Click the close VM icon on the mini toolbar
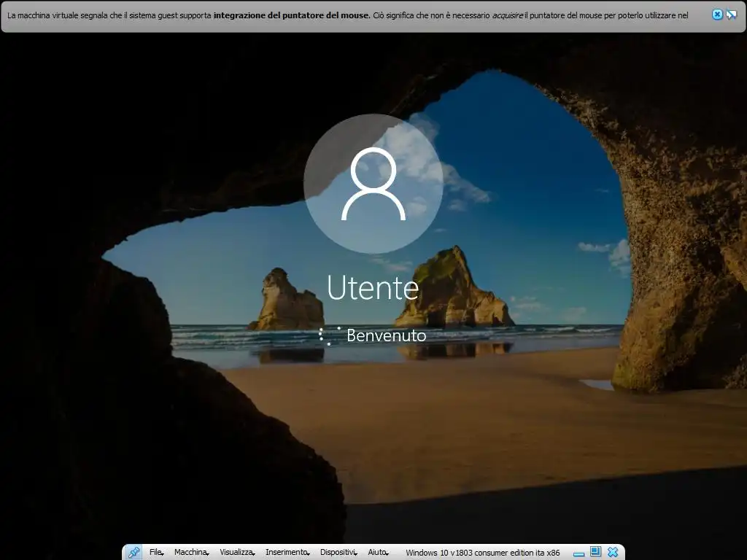Screen dimensions: 747x560 (x=613, y=552)
